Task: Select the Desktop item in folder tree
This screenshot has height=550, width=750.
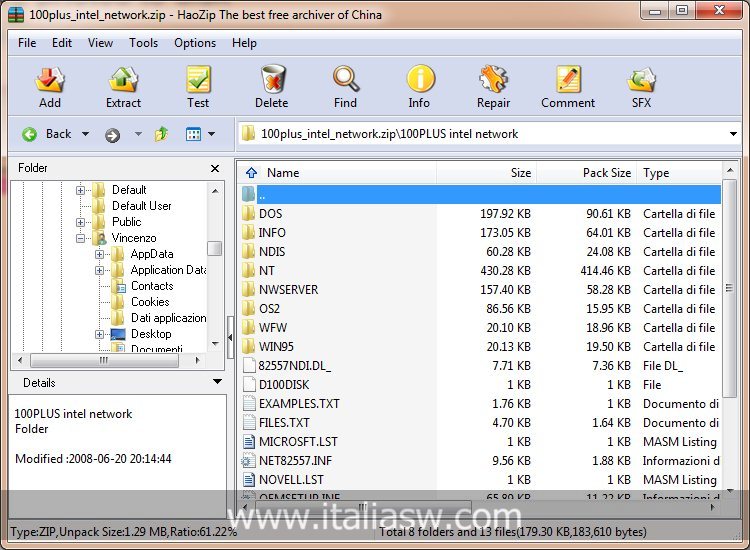Action: (x=151, y=334)
